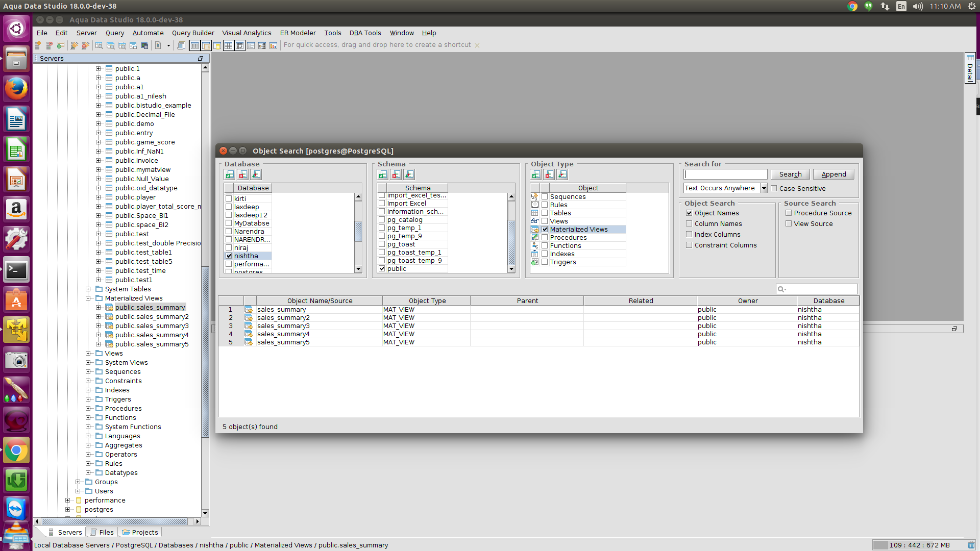Screen dimensions: 980x551
Task: Enable the Case Sensitive checkbox
Action: [x=774, y=188]
